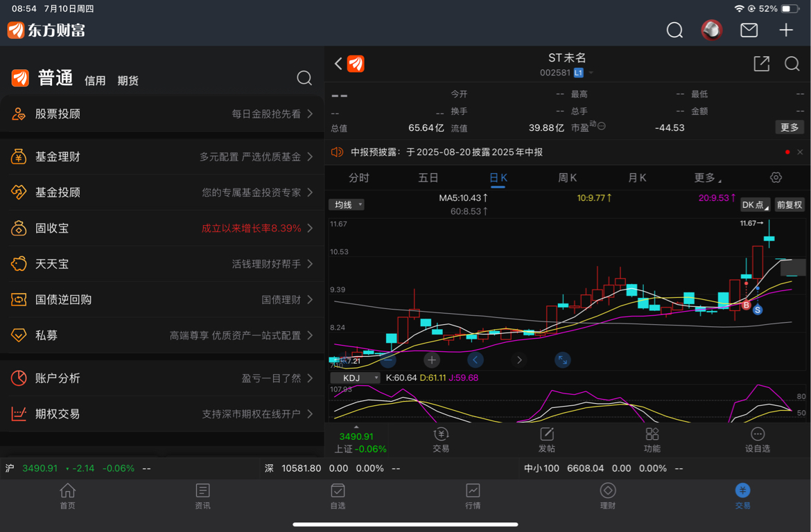This screenshot has width=811, height=532.
Task: Tap the 深 10581.80 index ticker
Action: tap(332, 468)
